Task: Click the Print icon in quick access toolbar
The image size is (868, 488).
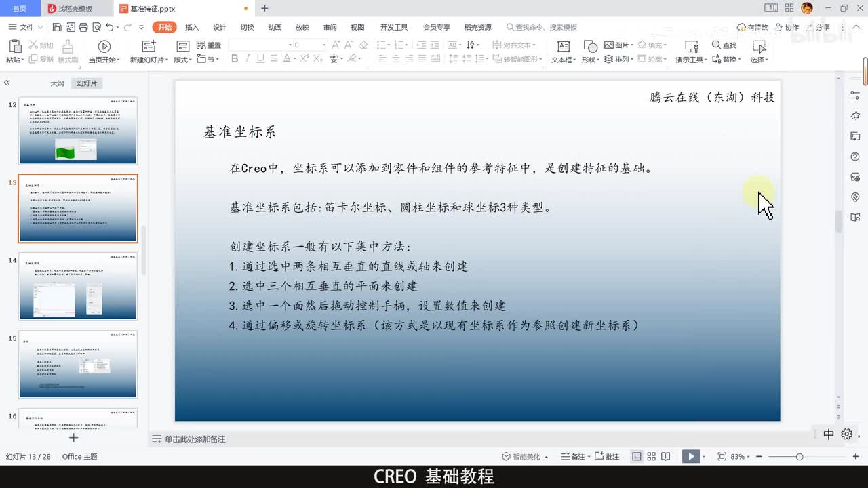Action: 83,27
